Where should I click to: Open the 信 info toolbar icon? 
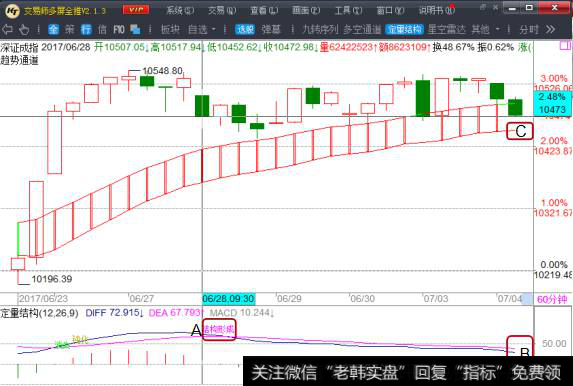pos(102,29)
